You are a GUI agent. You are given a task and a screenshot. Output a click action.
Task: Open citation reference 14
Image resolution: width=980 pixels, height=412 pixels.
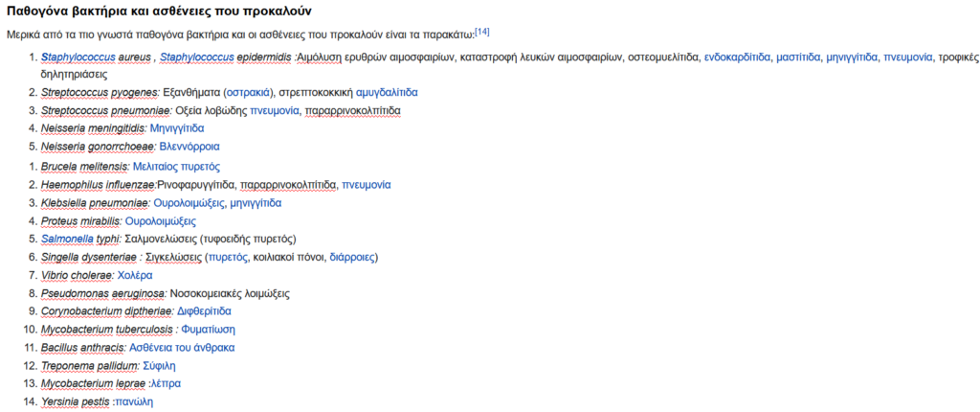click(481, 32)
